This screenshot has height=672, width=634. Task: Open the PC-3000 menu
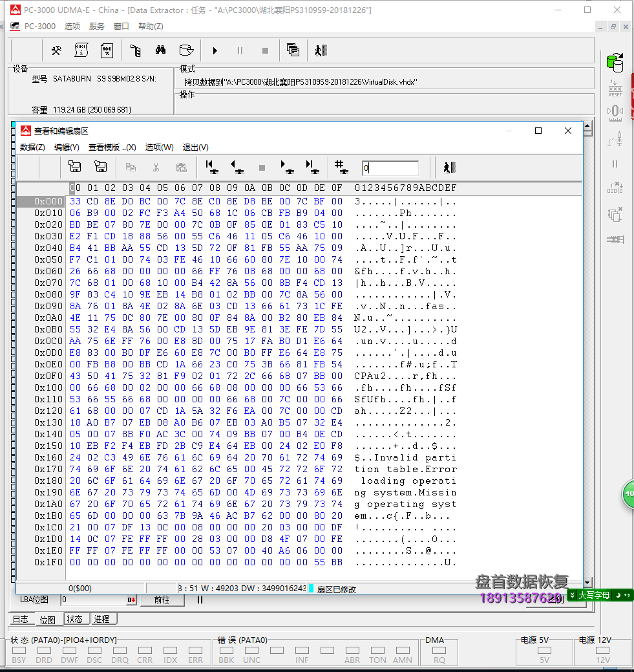pos(40,26)
